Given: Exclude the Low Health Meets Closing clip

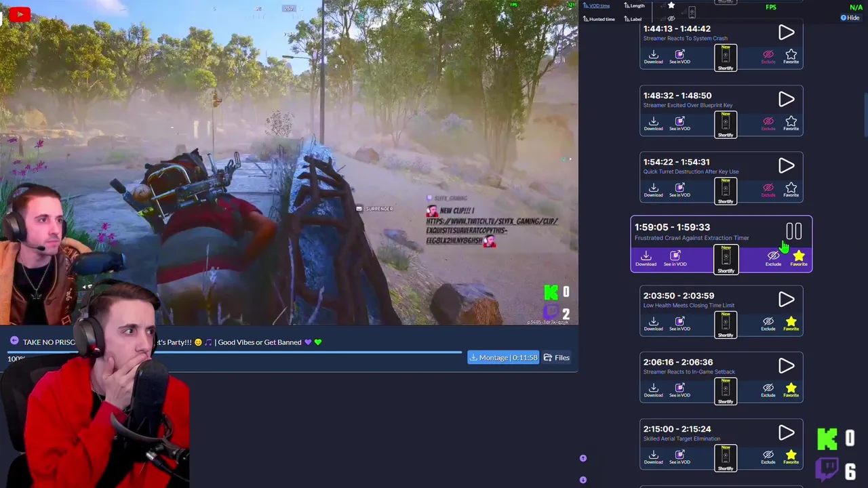Looking at the screenshot, I should 768,324.
